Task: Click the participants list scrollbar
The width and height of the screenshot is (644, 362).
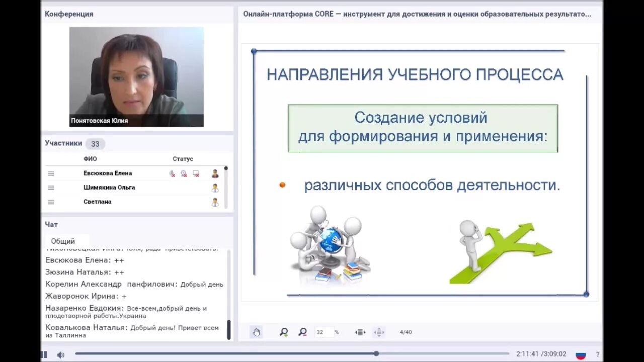Action: click(226, 187)
